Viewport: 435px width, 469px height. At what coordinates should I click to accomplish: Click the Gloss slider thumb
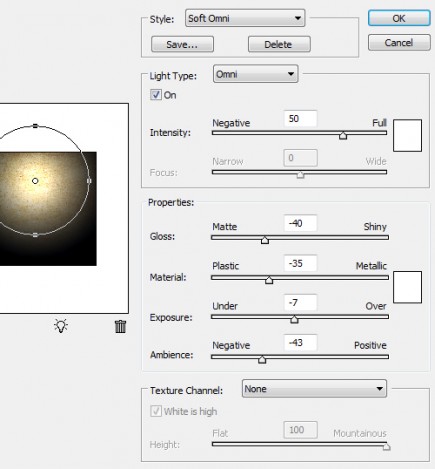pyautogui.click(x=265, y=240)
